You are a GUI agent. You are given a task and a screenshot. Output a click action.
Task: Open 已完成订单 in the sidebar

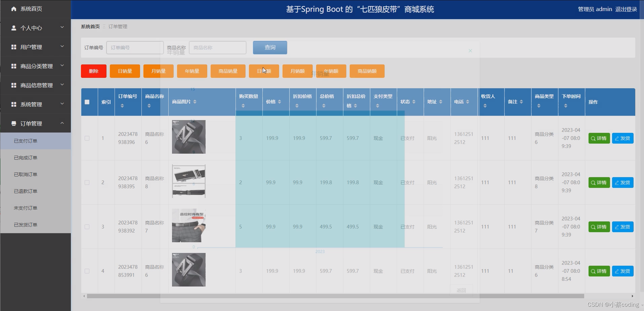36,158
